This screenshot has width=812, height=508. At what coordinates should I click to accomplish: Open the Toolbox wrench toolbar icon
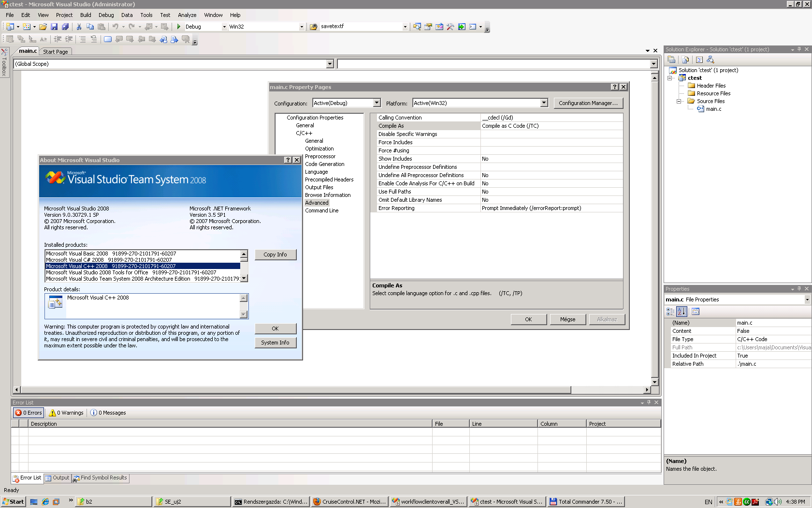click(450, 27)
